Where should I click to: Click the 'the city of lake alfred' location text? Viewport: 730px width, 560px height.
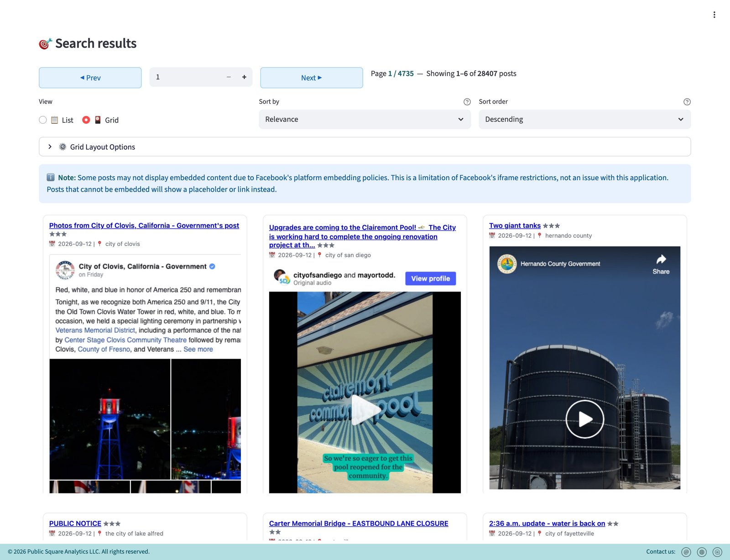134,534
